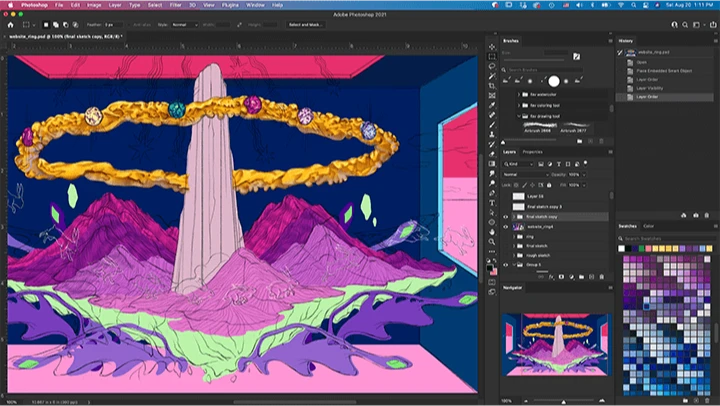Select Airbrush 2608 brush preset
The image size is (720, 406).
click(x=538, y=127)
